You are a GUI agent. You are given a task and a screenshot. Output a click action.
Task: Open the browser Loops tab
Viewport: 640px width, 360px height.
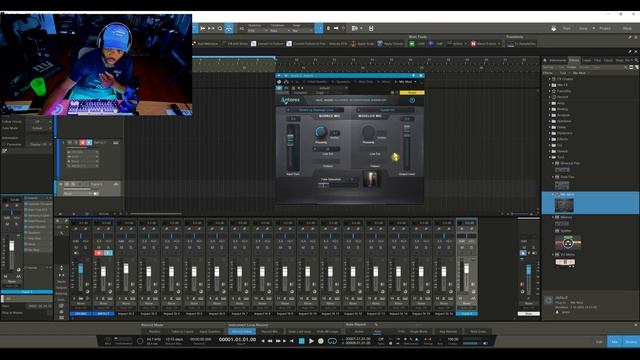coord(587,60)
